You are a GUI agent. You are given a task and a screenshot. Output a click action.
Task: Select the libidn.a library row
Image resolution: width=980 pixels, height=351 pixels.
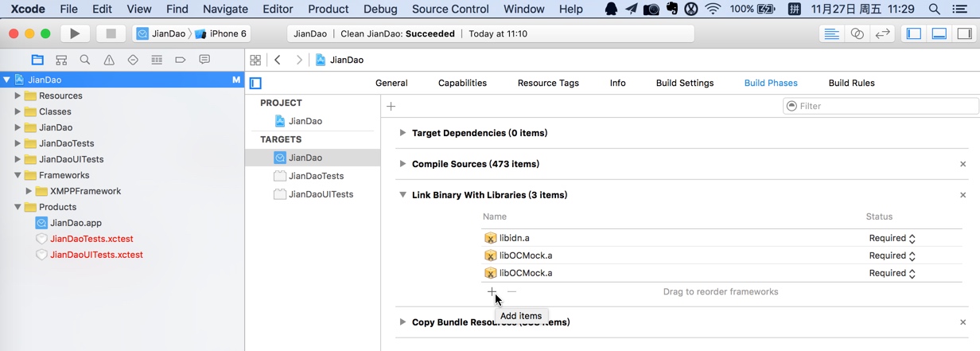pyautogui.click(x=721, y=238)
